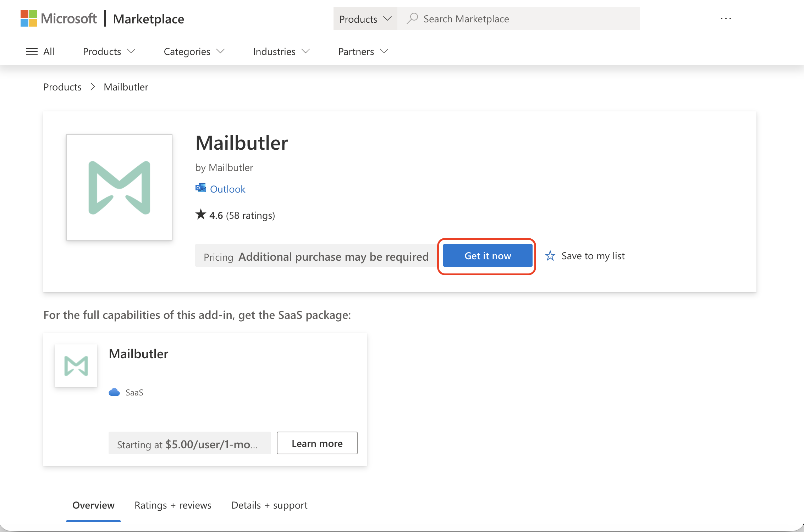Click the Microsoft logo in the header
This screenshot has width=804, height=532.
coord(59,18)
